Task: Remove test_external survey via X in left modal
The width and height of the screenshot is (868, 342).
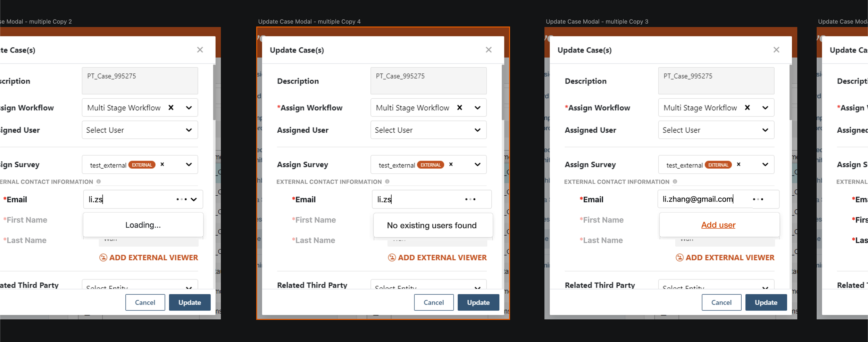Action: (x=162, y=164)
